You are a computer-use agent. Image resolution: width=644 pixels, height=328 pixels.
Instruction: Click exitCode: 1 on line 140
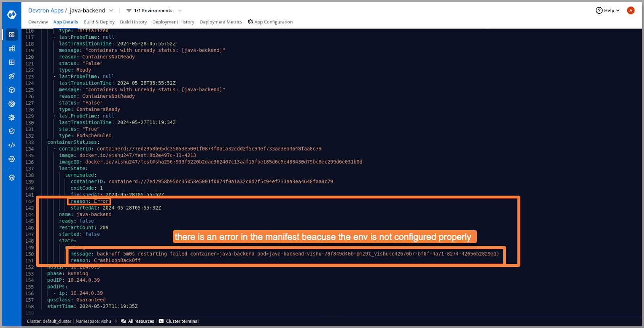click(87, 188)
